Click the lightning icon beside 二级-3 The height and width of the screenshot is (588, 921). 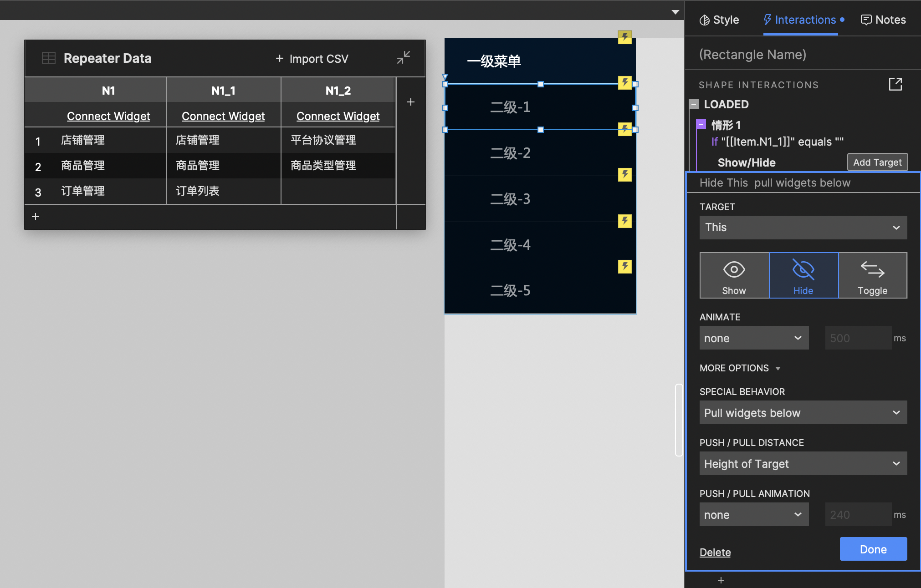click(624, 175)
